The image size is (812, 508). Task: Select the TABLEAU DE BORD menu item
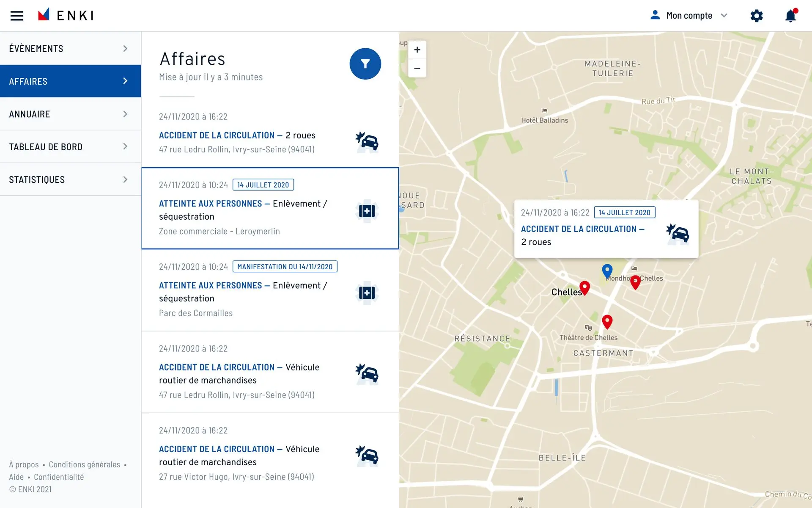70,146
